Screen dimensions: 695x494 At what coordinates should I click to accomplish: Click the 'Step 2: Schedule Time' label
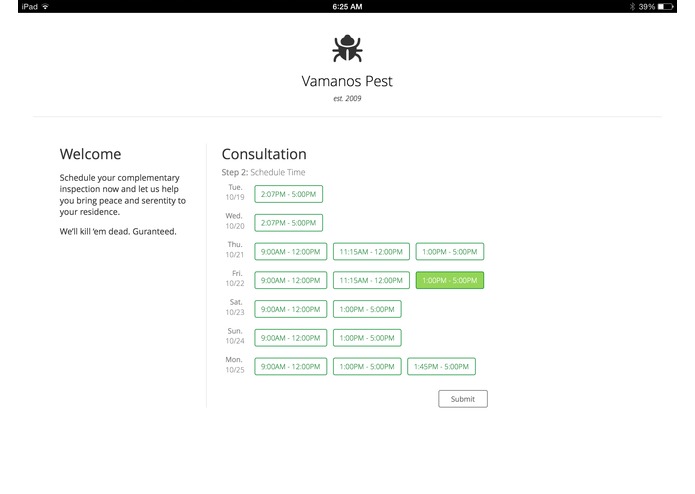click(263, 172)
